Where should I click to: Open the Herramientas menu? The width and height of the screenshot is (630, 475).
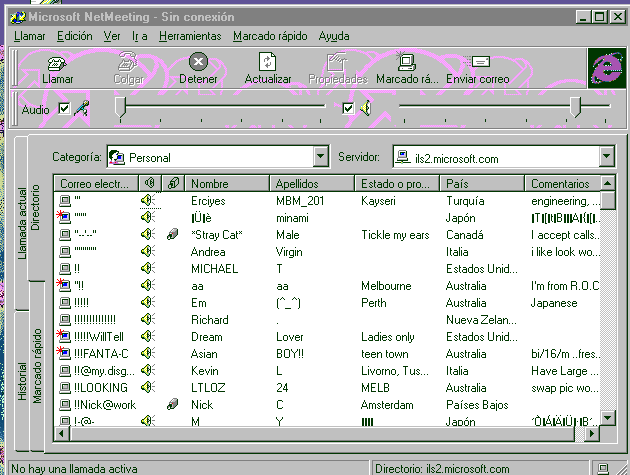pos(190,36)
